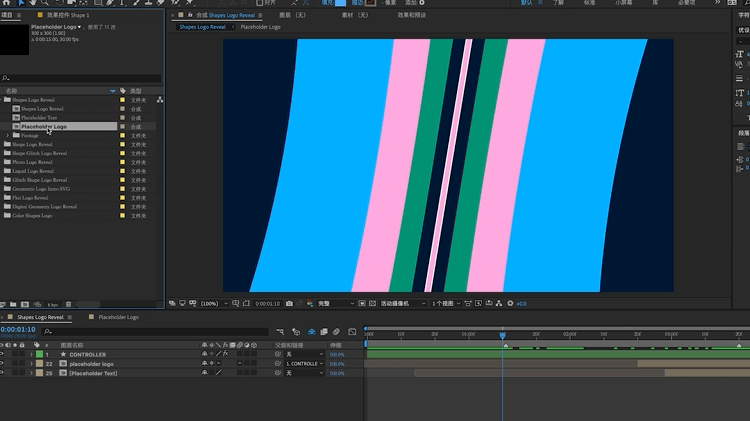Hide the CONTROLLER layer with eye toggle

coord(3,354)
